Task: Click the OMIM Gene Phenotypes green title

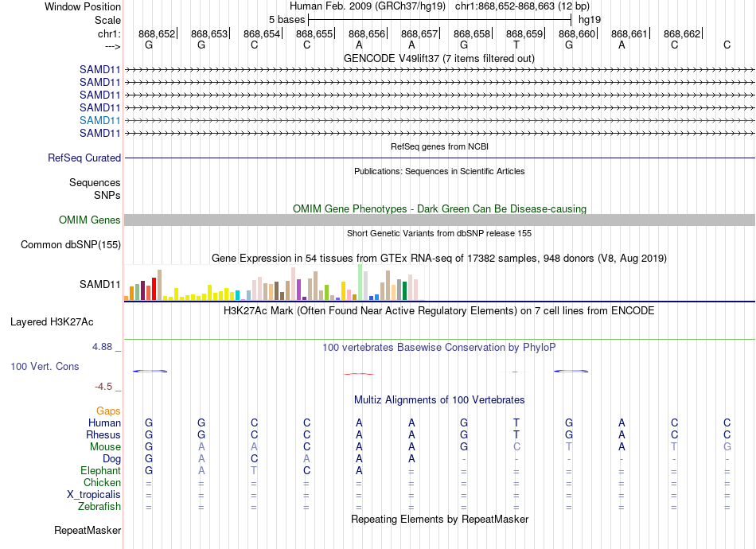Action: point(439,208)
